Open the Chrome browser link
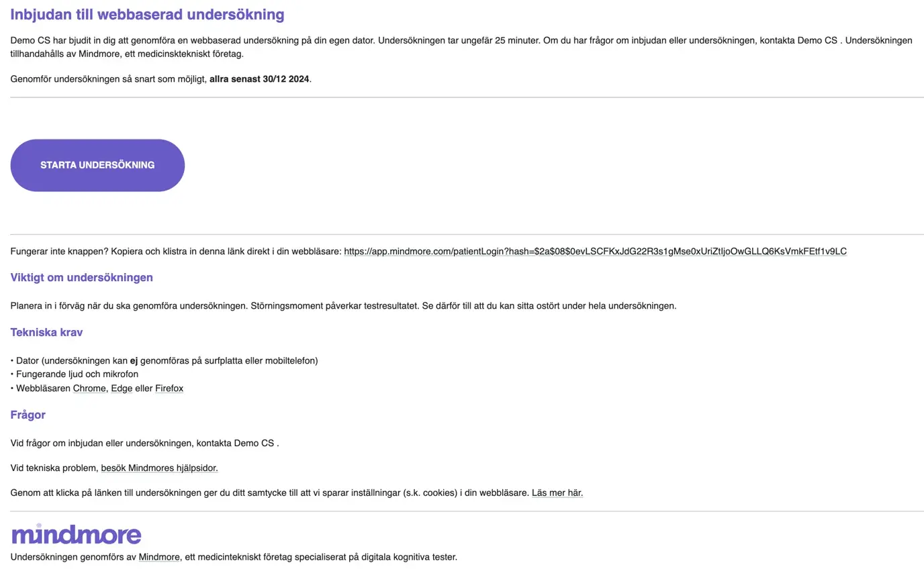This screenshot has height=569, width=924. 89,389
